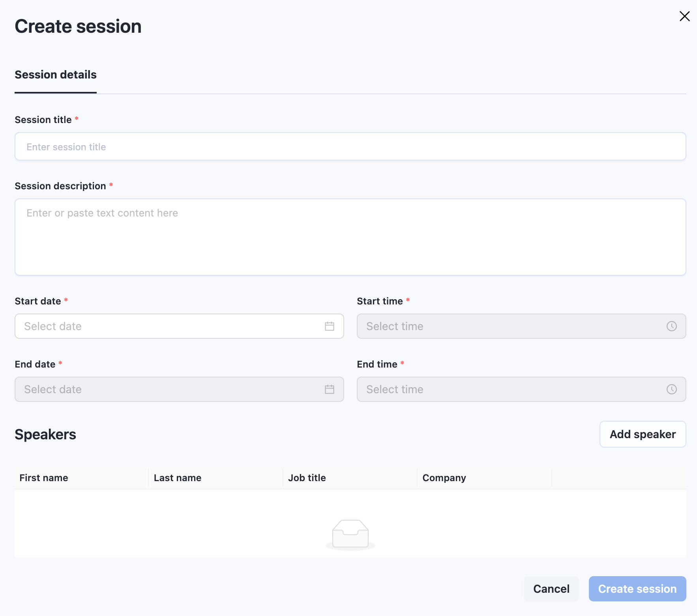This screenshot has height=616, width=697.
Task: Focus the Session title input field
Action: 350,147
